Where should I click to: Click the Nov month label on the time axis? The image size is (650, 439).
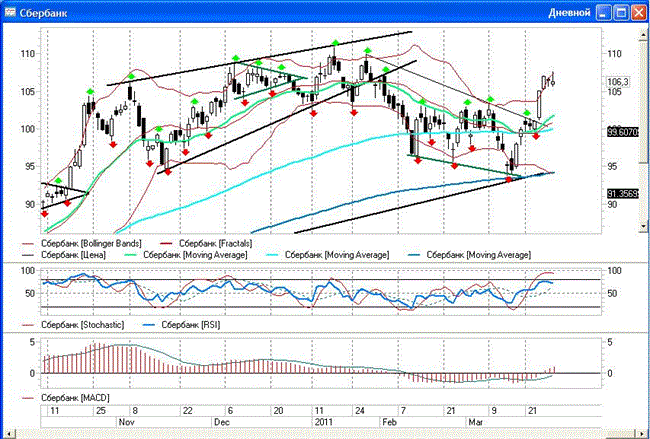click(127, 422)
